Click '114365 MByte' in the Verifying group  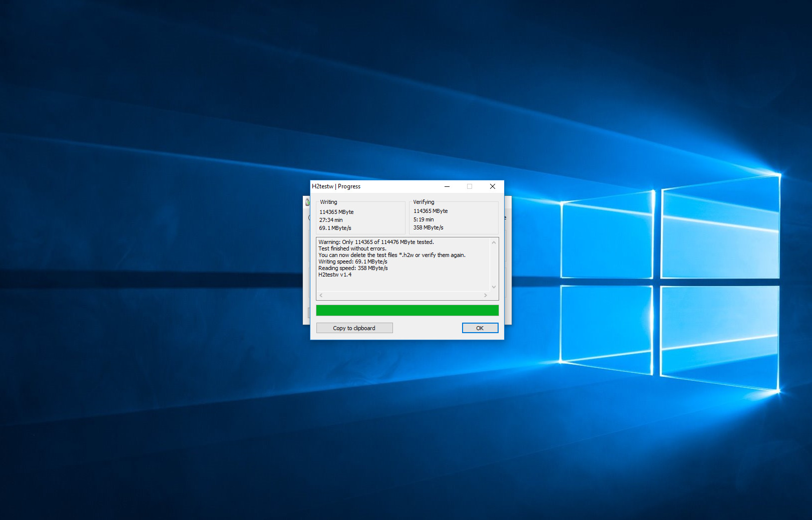431,211
